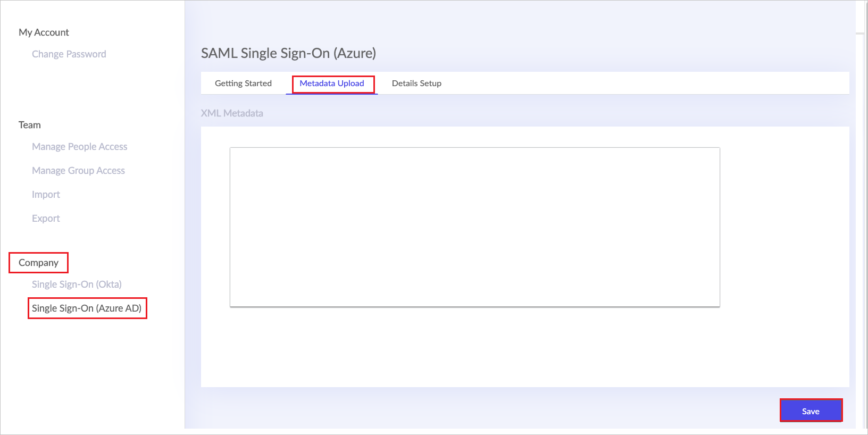
Task: Open the Export option under Team
Action: point(46,219)
